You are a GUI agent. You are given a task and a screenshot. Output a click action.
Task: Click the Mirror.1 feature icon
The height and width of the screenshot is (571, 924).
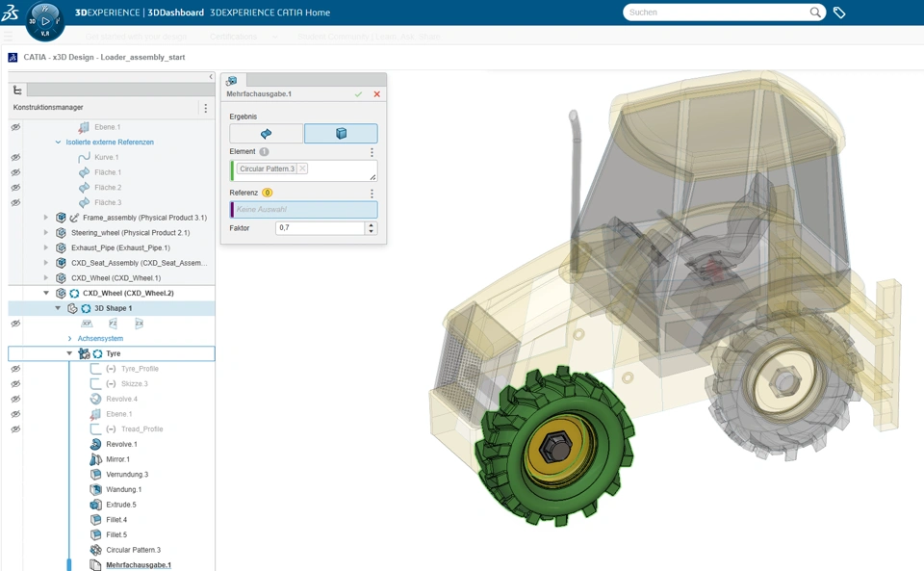pyautogui.click(x=95, y=459)
